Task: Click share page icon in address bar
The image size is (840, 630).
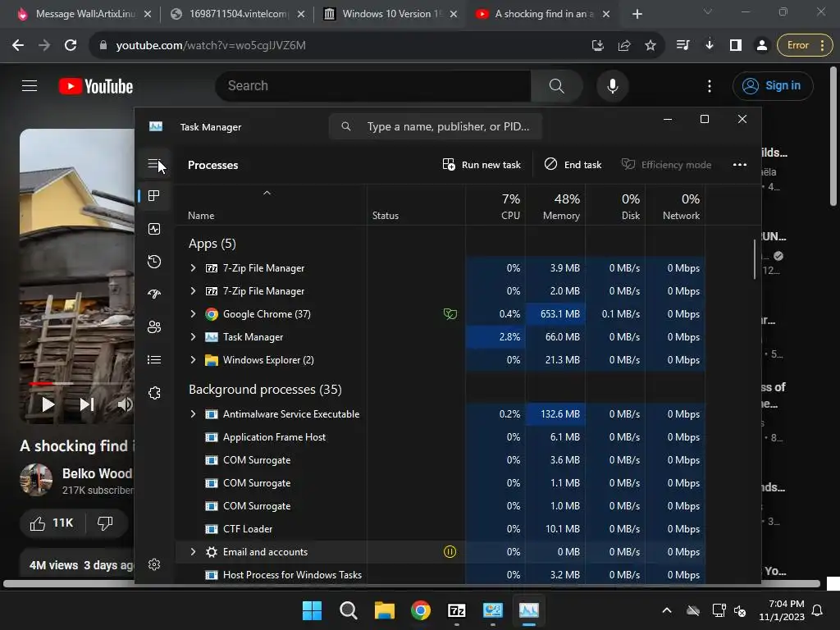Action: pos(624,46)
